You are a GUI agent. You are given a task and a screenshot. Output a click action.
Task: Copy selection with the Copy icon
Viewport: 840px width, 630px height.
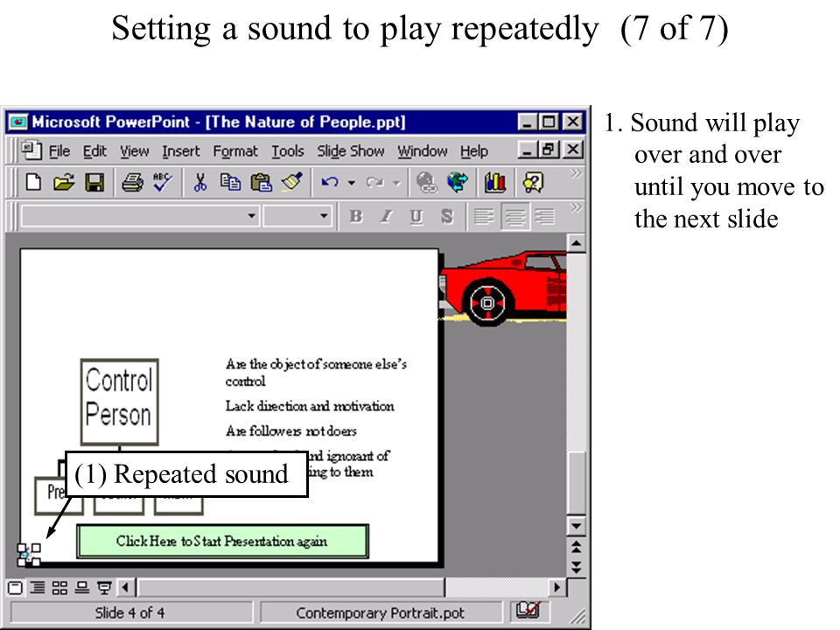click(x=230, y=183)
